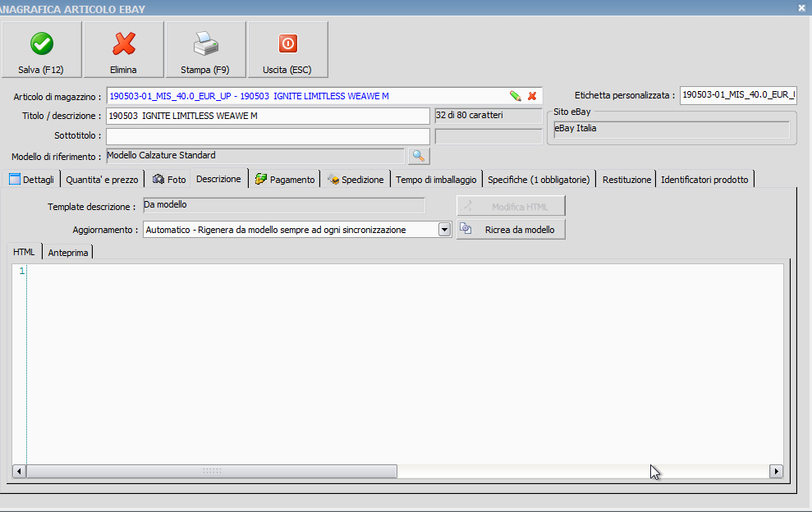This screenshot has width=812, height=512.
Task: Click the red X Elimina icon
Action: click(124, 43)
